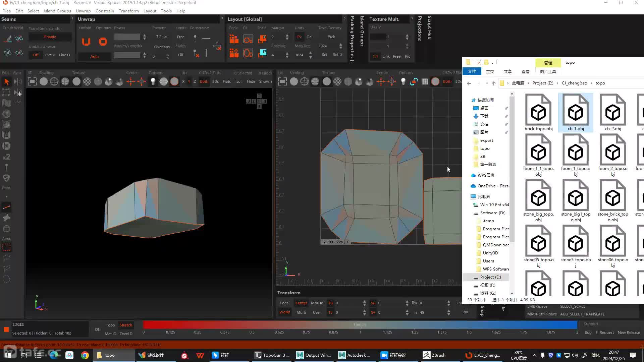Open Chrome from the taskbar
Viewport: 644px width, 362px height.
(85, 355)
